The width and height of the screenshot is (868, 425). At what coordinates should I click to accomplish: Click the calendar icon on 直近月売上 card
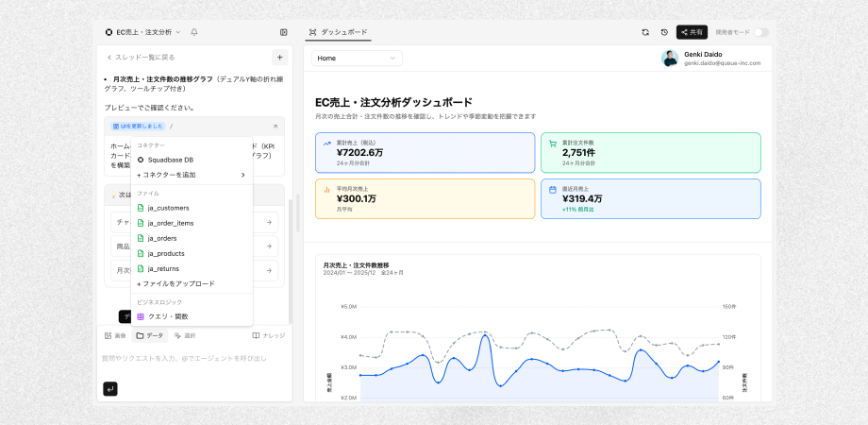pos(553,190)
